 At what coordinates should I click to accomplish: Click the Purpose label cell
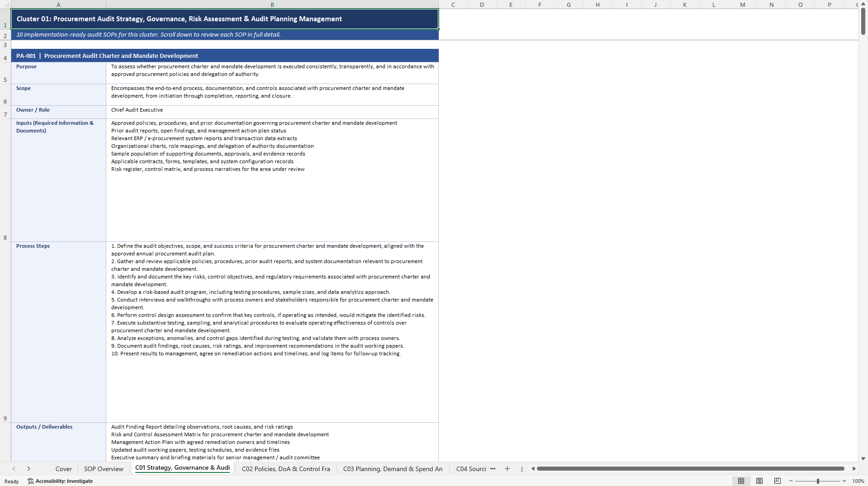[59, 73]
